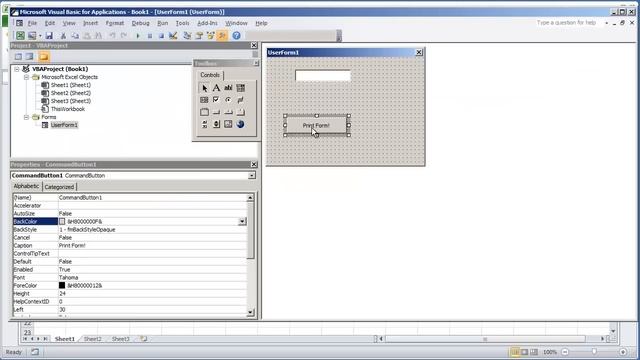Viewport: 640px width, 360px height.
Task: Select Sheet1 (Sheet1) in project tree
Action: coord(71,85)
